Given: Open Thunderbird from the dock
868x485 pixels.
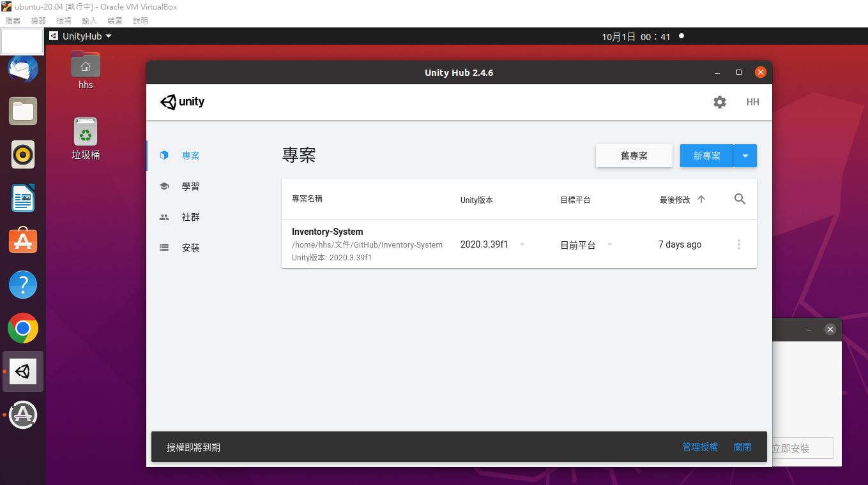Looking at the screenshot, I should click(x=23, y=68).
